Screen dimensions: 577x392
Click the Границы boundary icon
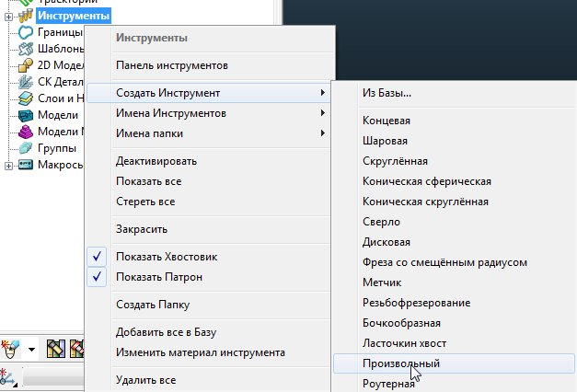(x=26, y=32)
